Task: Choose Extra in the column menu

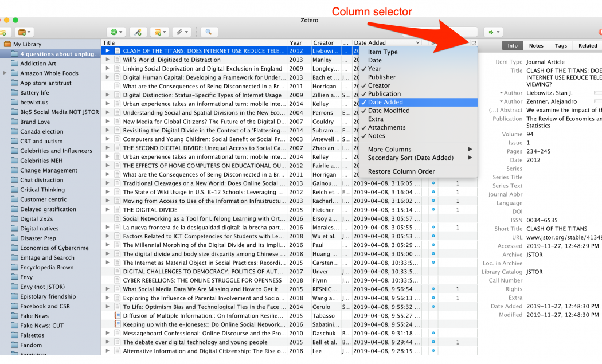Action: tap(418, 119)
